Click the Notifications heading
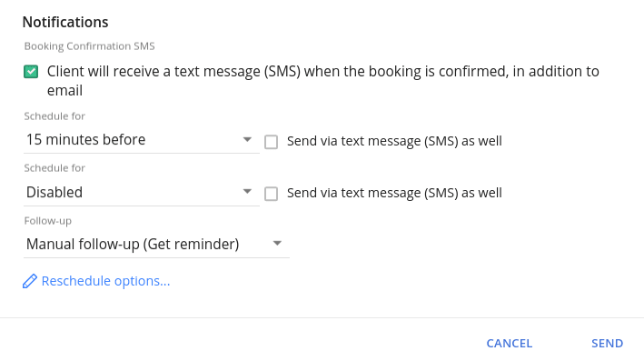The image size is (644, 361). [x=65, y=22]
